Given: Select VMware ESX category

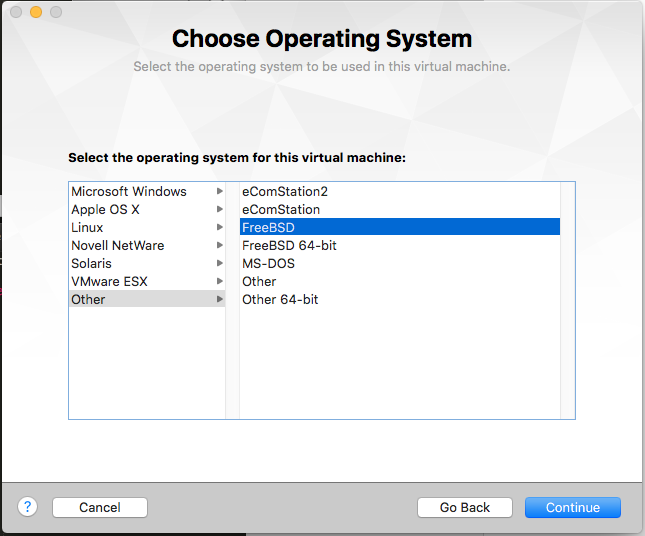Looking at the screenshot, I should point(147,281).
